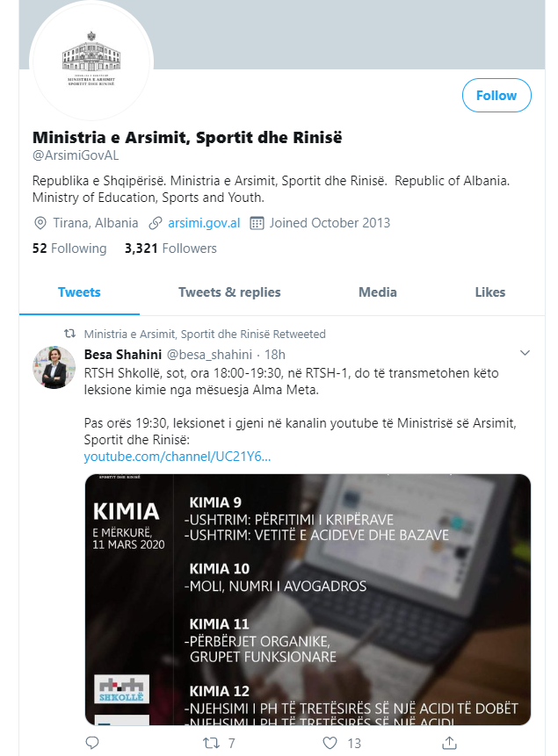Image resolution: width=558 pixels, height=756 pixels.
Task: Select the Likes tab
Action: [490, 292]
